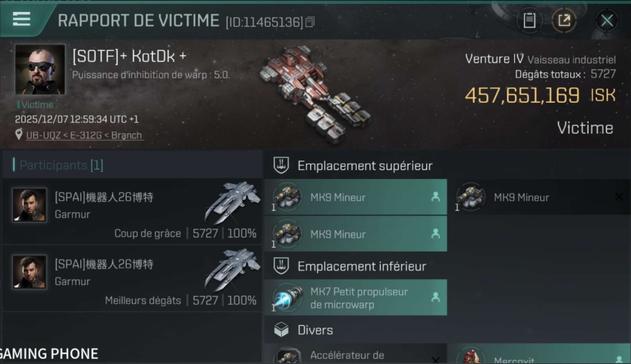Copy the report ID with copy icon
The height and width of the screenshot is (364, 631).
pyautogui.click(x=310, y=22)
